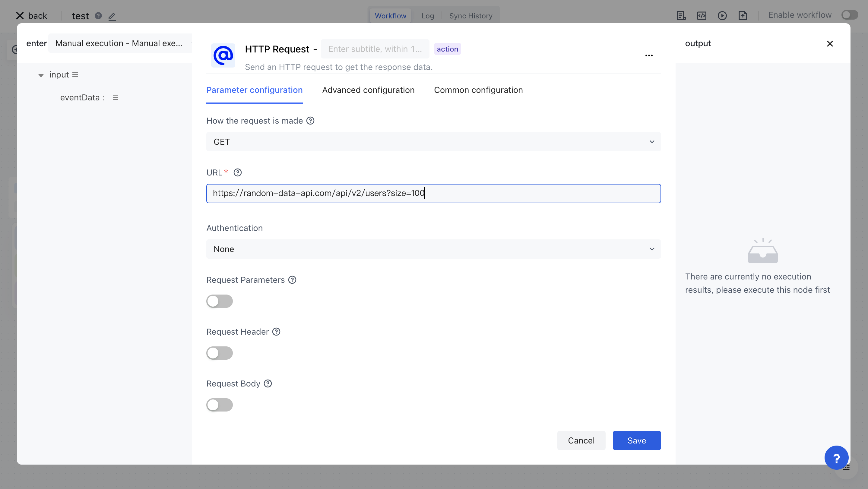Collapse the input tree in the enter panel
The height and width of the screenshot is (489, 868).
pos(41,75)
